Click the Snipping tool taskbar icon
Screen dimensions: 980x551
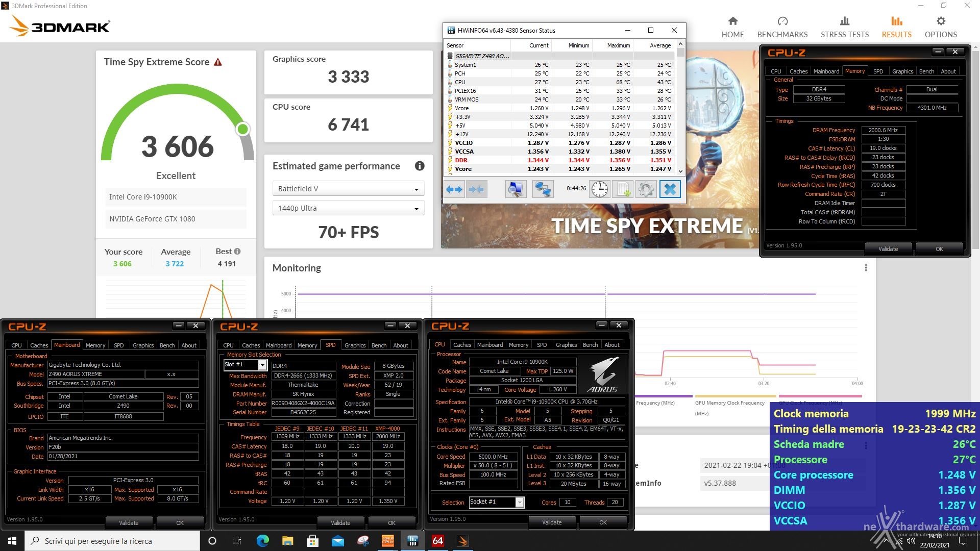(363, 541)
